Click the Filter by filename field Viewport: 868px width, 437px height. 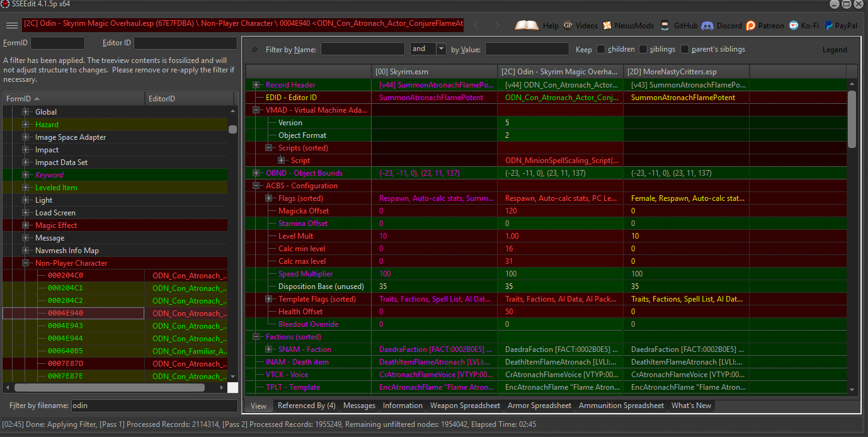point(154,406)
